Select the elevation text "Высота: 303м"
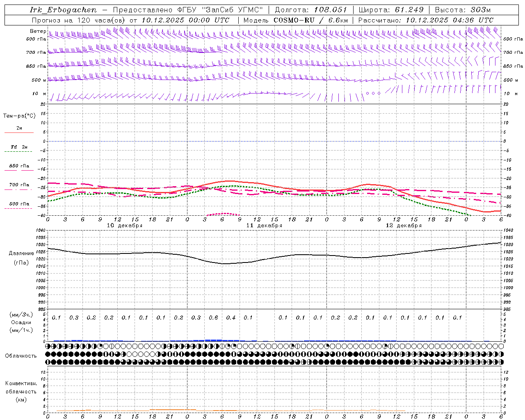The height and width of the screenshot is (420, 525). coord(463,10)
